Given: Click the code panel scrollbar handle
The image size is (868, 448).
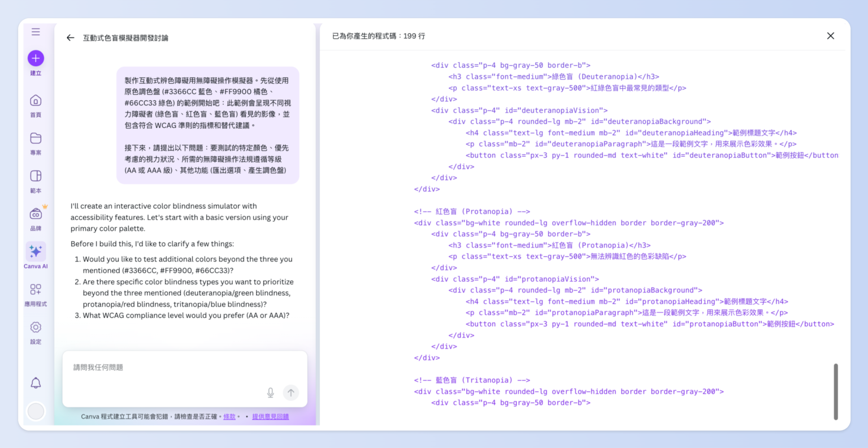Looking at the screenshot, I should click(x=836, y=390).
